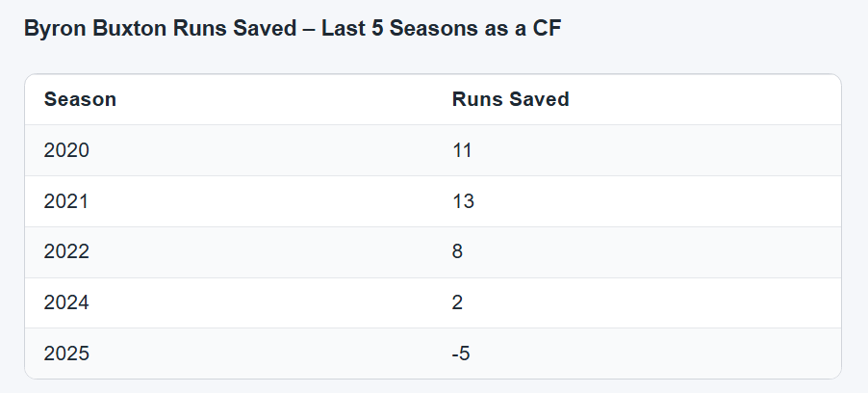Click the 2 runs saved value
The height and width of the screenshot is (393, 868).
(x=458, y=302)
